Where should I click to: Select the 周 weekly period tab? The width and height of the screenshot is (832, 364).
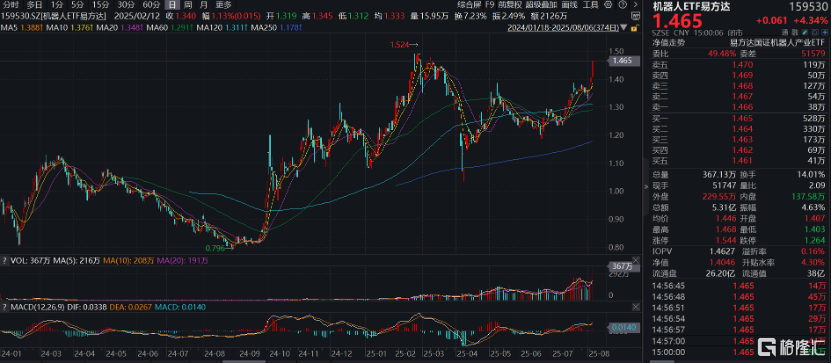click(x=188, y=5)
